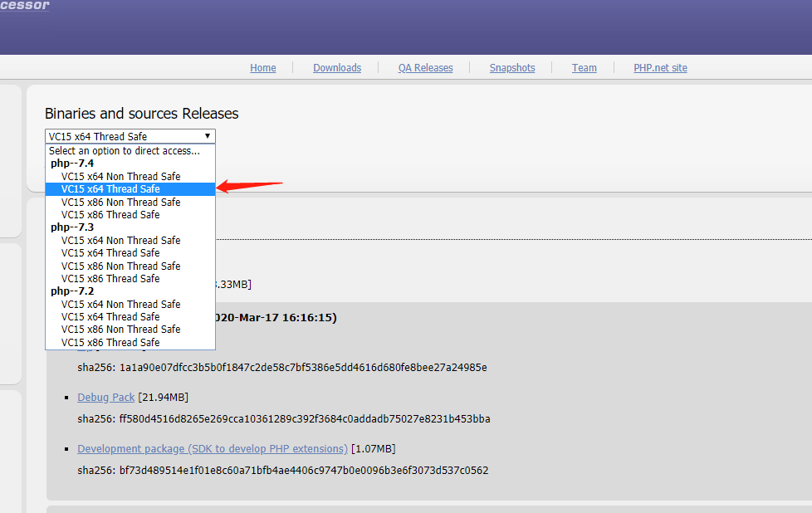Download the Debug Pack link

pos(106,397)
